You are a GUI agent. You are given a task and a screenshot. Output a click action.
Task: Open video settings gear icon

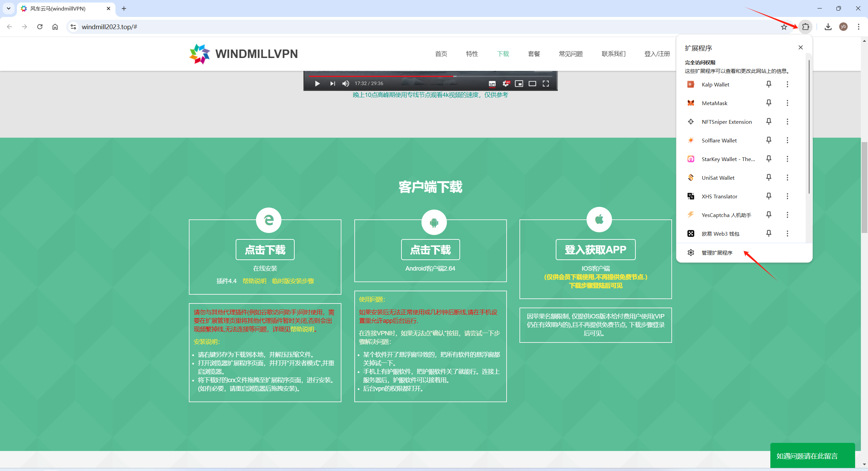(x=506, y=83)
